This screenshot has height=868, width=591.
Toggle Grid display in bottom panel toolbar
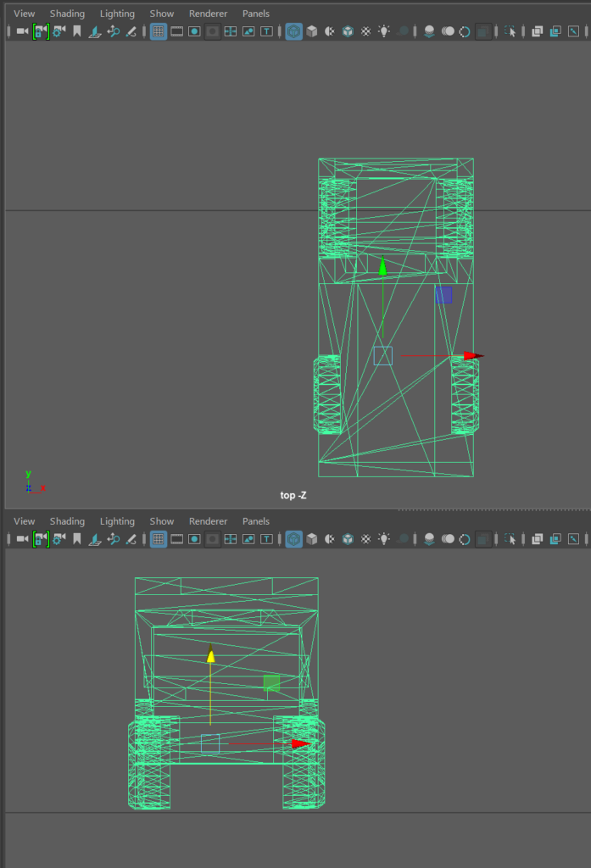(x=158, y=539)
